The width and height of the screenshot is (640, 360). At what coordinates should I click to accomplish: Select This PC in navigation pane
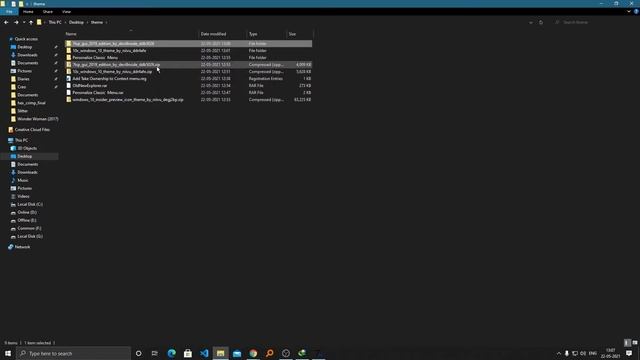coord(21,140)
